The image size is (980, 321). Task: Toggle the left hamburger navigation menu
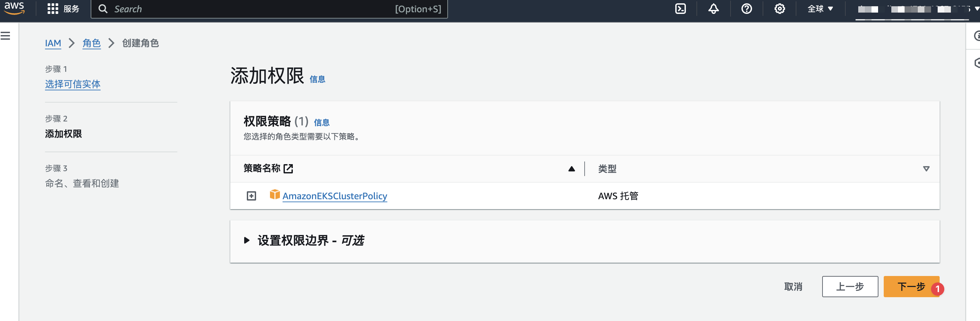coord(5,36)
